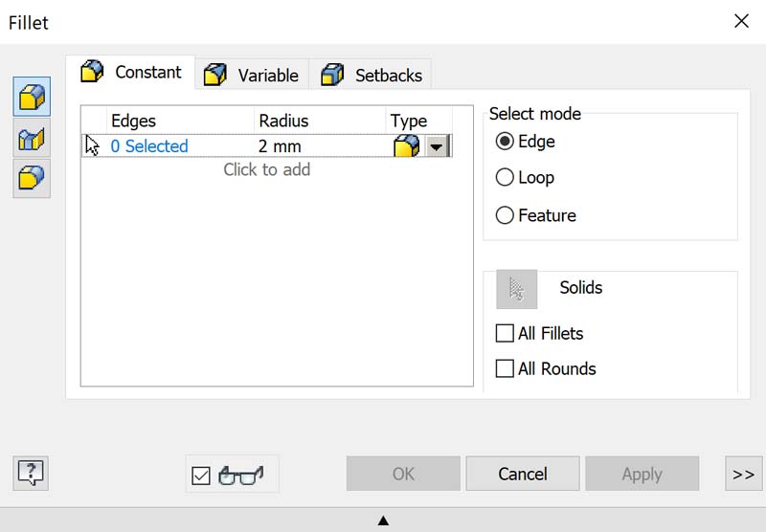Toggle the preview checkbox off
Viewport: 766px width, 532px height.
pyautogui.click(x=201, y=476)
